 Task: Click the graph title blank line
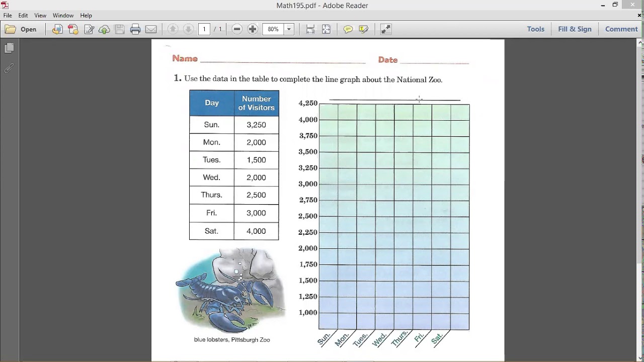(394, 100)
